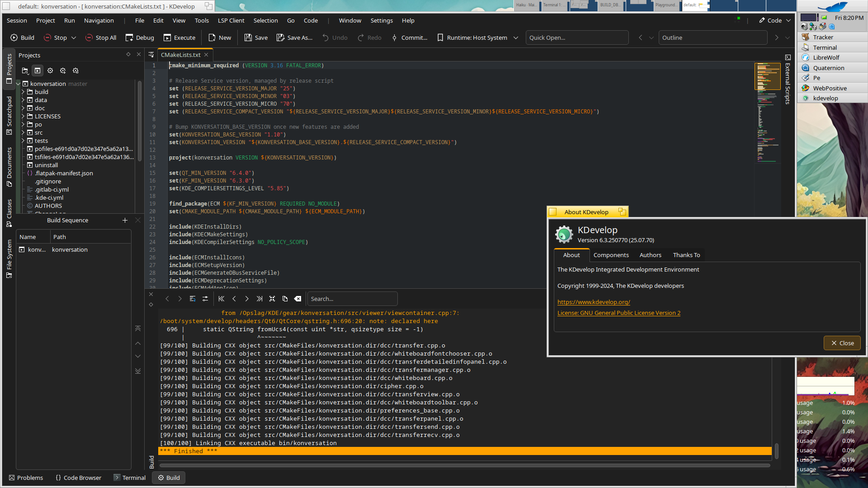The image size is (868, 488).
Task: Start Debug launch from toolbar
Action: coord(140,38)
